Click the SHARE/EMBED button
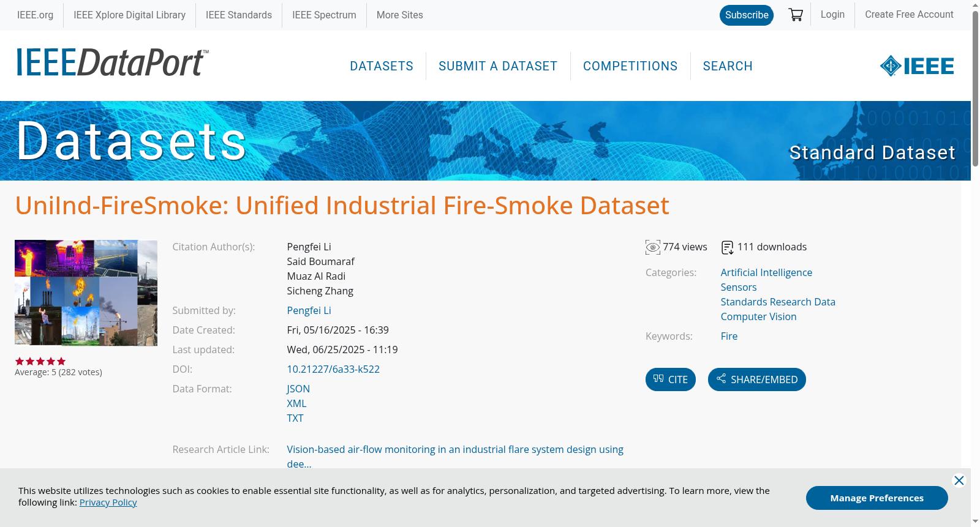980x527 pixels. 757,379
